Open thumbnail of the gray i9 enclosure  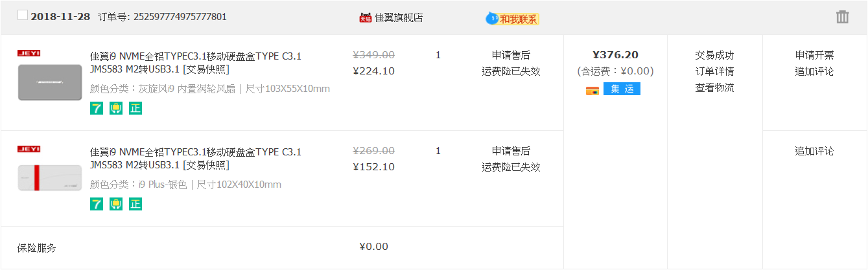[50, 82]
